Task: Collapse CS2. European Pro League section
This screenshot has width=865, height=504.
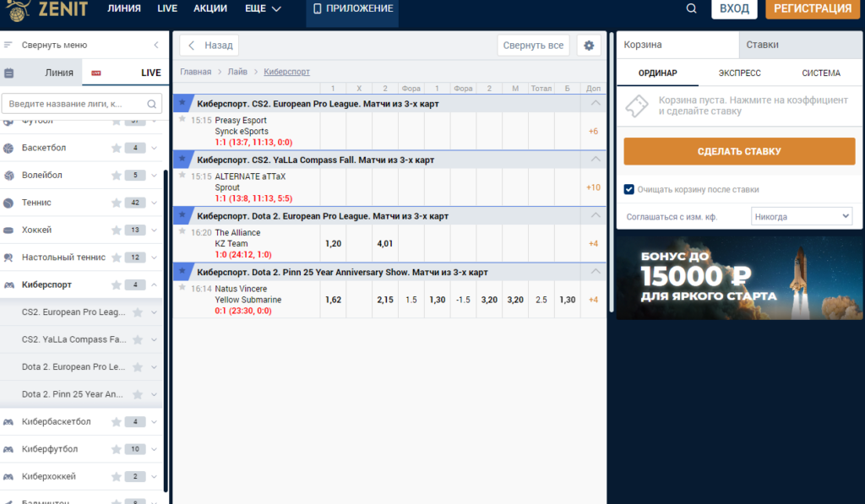Action: pos(596,103)
